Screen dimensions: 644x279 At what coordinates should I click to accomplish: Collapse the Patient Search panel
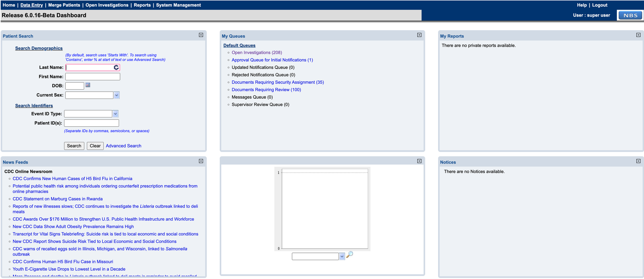[201, 35]
